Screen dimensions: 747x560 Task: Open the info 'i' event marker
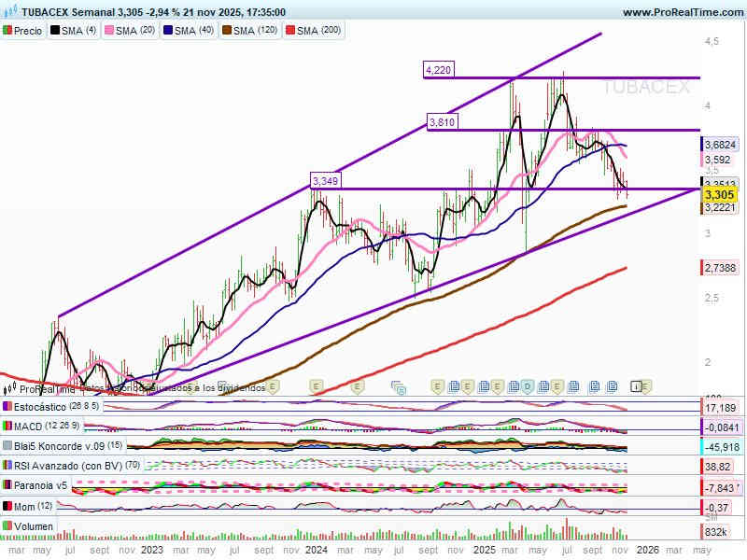click(x=636, y=385)
